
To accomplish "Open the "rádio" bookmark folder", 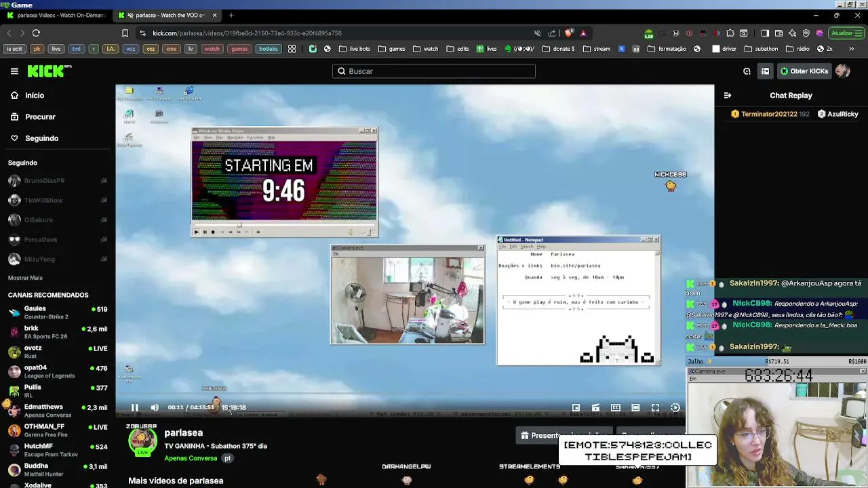I will click(x=797, y=49).
